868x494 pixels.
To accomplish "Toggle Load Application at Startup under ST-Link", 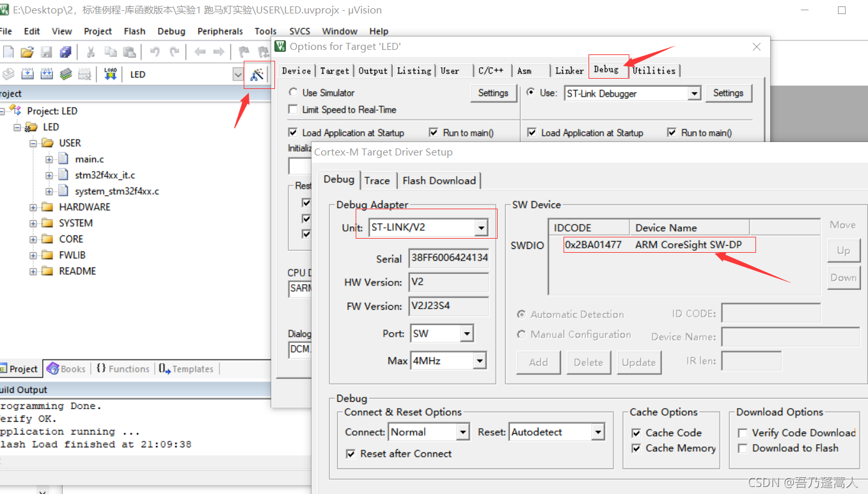I will click(x=532, y=132).
